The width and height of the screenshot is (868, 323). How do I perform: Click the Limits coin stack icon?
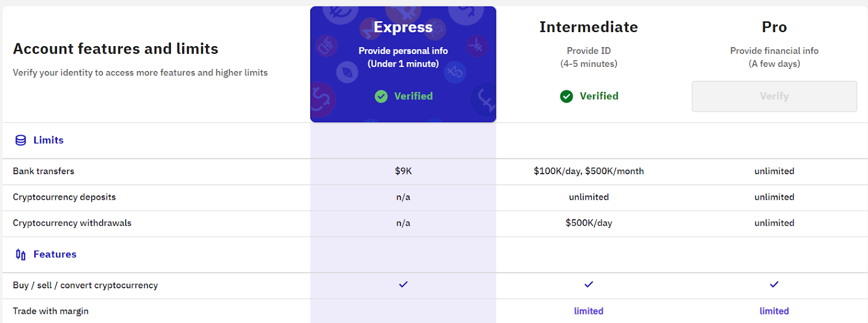tap(21, 140)
